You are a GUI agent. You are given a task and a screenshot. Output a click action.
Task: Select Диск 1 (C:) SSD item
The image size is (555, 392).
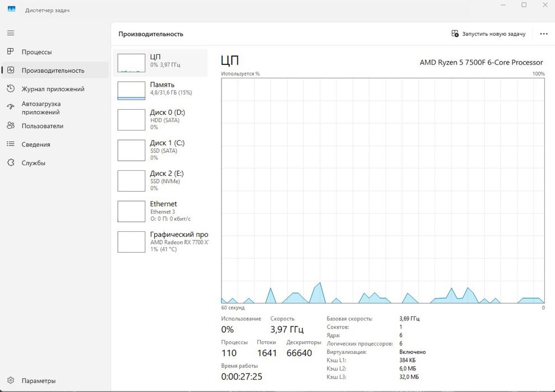click(x=160, y=150)
